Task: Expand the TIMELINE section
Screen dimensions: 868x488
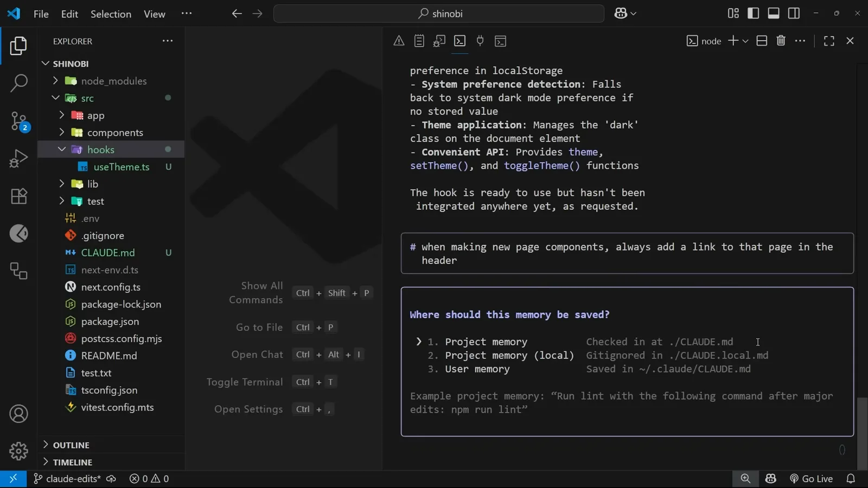Action: [46, 462]
